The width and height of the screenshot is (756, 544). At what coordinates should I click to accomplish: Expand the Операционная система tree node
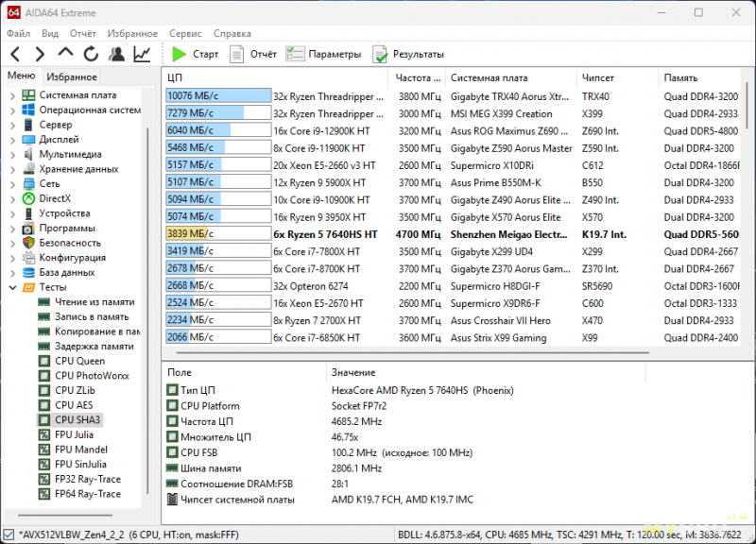point(12,110)
